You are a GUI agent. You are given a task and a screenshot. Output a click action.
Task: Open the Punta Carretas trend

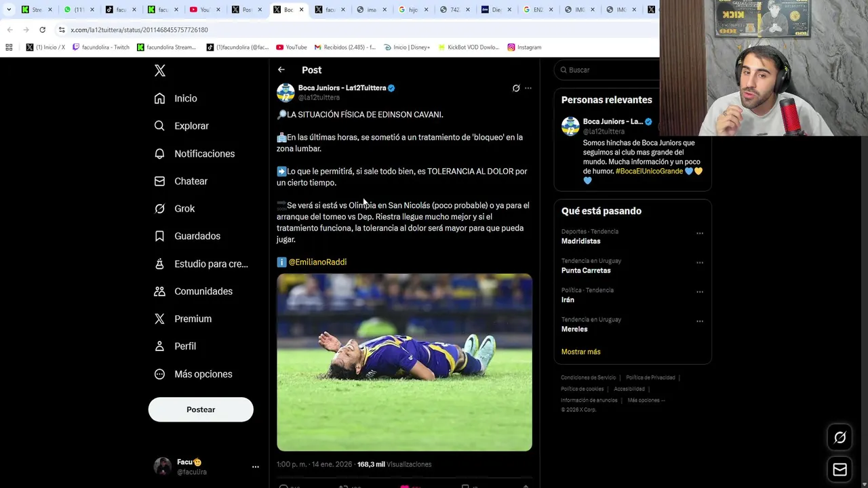click(x=586, y=270)
